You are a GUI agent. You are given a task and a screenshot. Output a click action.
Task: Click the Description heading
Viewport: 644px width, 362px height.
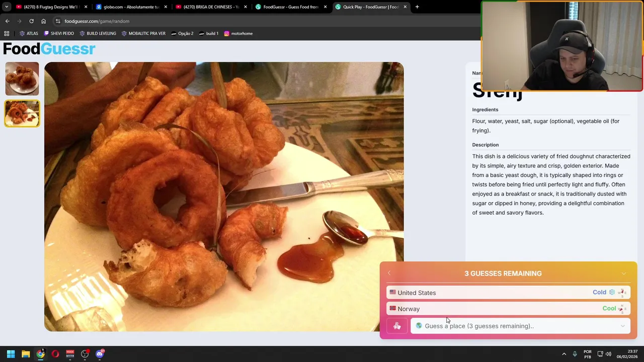[x=485, y=145]
